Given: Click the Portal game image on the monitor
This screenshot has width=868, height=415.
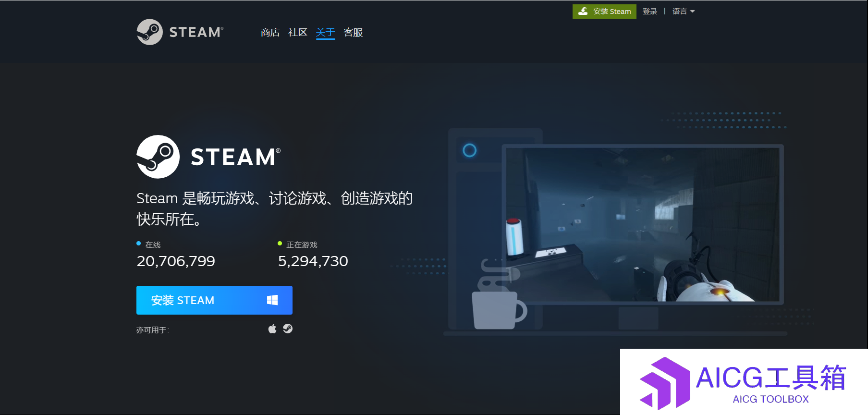Looking at the screenshot, I should pos(642,224).
